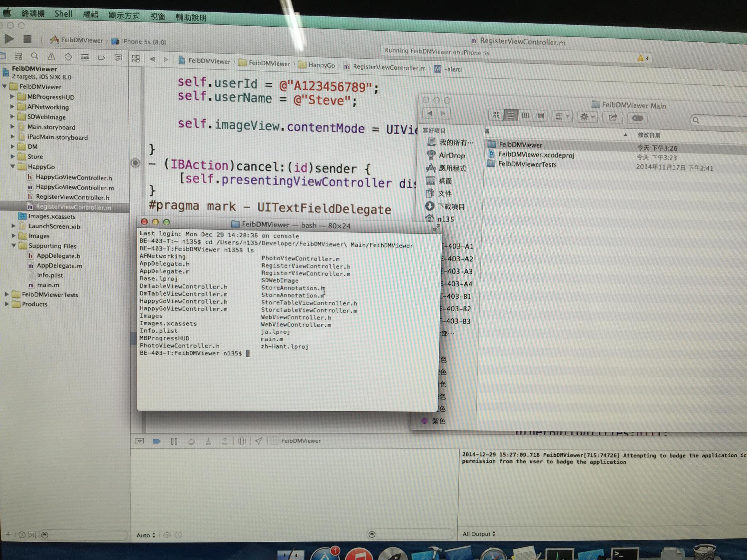
Task: Click the related items grid icon in jump bar
Action: [136, 59]
